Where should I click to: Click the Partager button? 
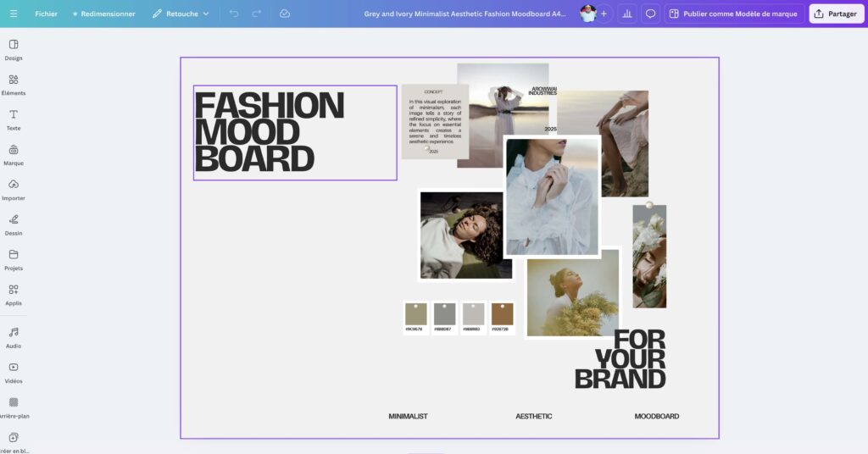point(835,14)
